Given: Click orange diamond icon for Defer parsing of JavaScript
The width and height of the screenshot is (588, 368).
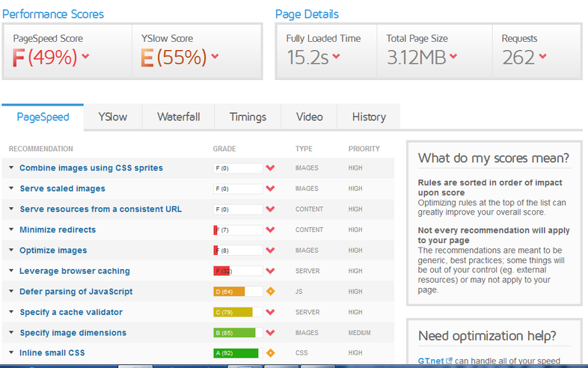Looking at the screenshot, I should [x=270, y=292].
